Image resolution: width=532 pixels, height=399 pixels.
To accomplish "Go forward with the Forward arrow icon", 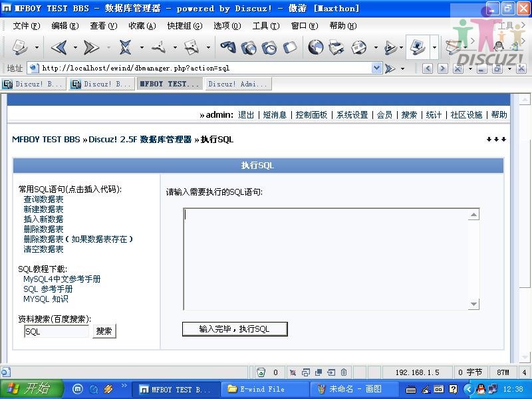I will point(91,47).
